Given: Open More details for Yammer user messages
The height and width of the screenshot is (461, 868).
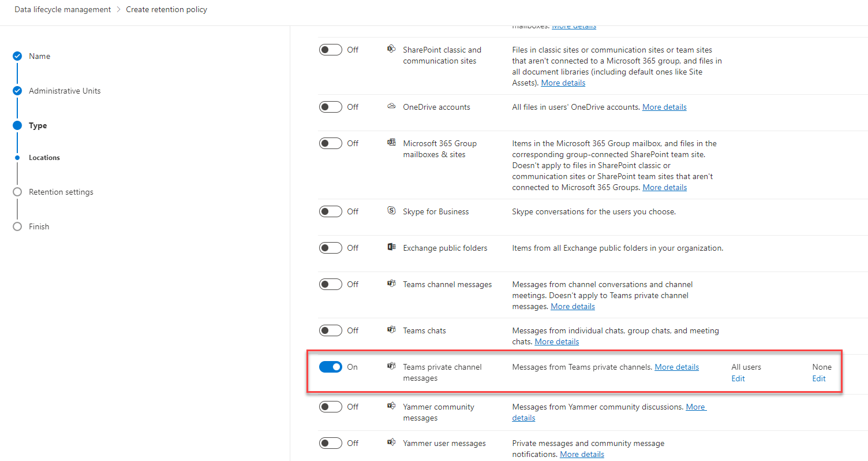Looking at the screenshot, I should click(x=582, y=454).
